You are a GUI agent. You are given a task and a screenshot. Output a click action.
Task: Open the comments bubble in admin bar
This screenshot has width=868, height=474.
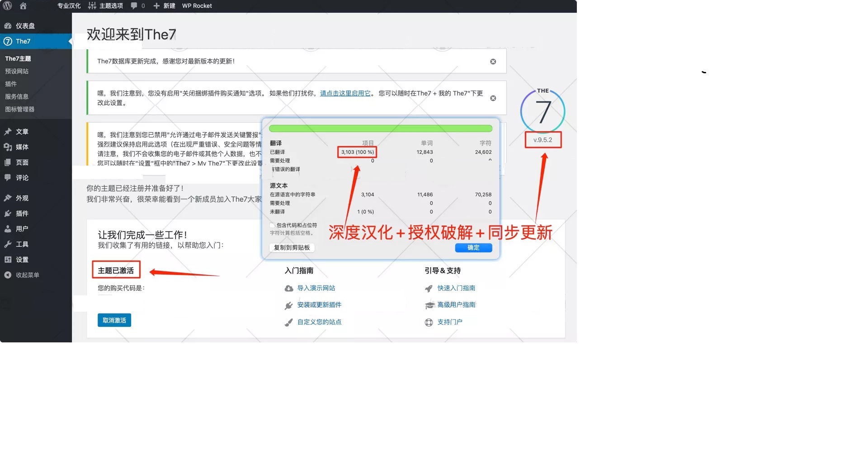[x=137, y=6]
